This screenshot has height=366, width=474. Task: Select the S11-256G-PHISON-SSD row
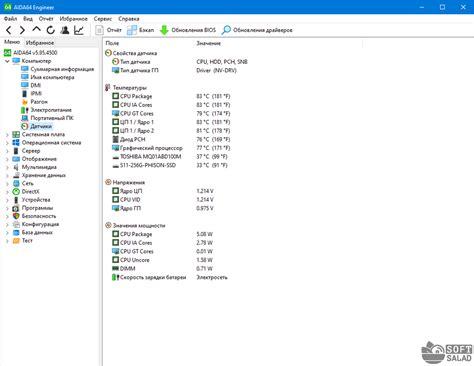click(x=170, y=165)
